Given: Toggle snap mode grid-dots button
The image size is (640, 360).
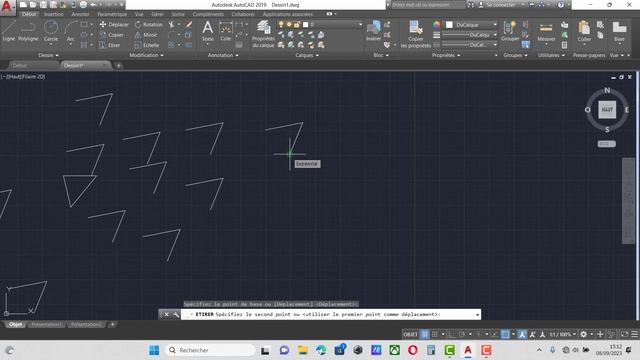Looking at the screenshot, I should tap(435, 334).
